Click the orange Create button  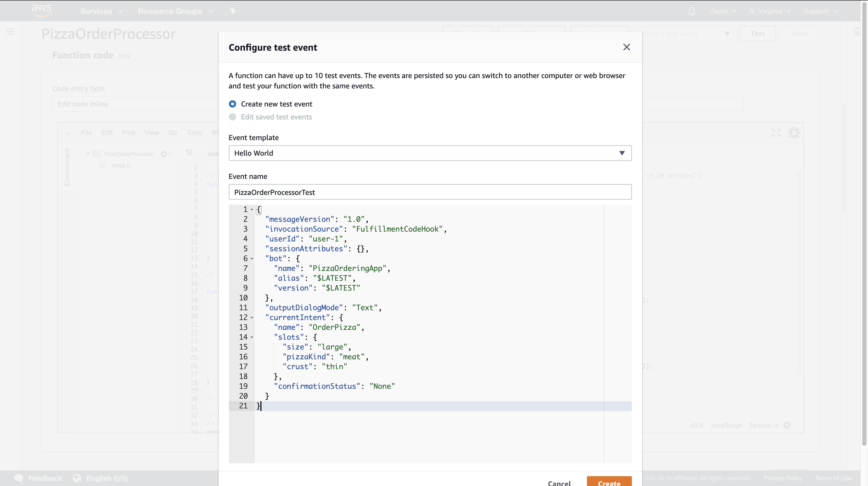coord(609,482)
